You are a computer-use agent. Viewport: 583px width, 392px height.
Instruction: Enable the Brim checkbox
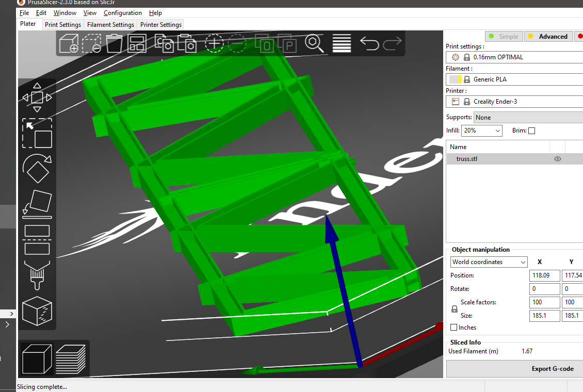[531, 130]
